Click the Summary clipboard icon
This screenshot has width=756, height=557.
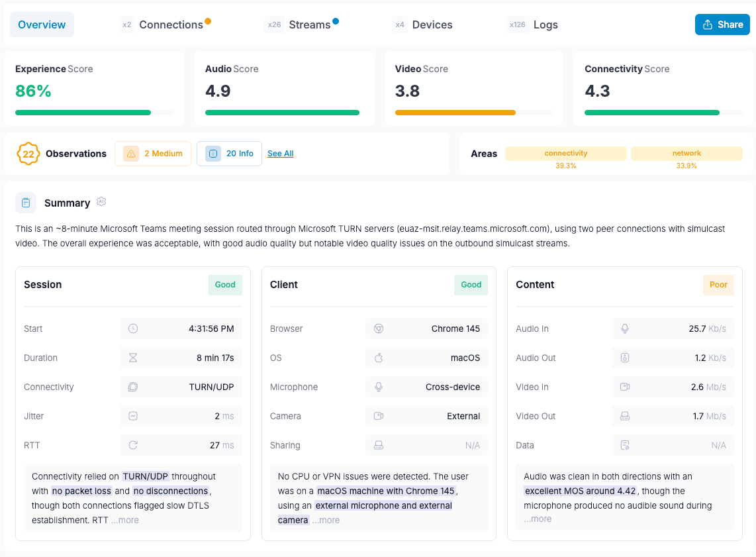tap(26, 203)
